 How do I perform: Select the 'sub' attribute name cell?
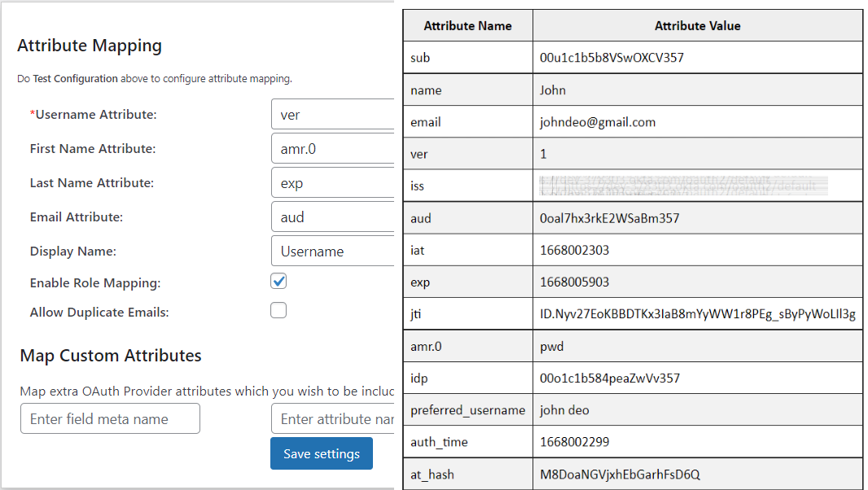point(467,58)
